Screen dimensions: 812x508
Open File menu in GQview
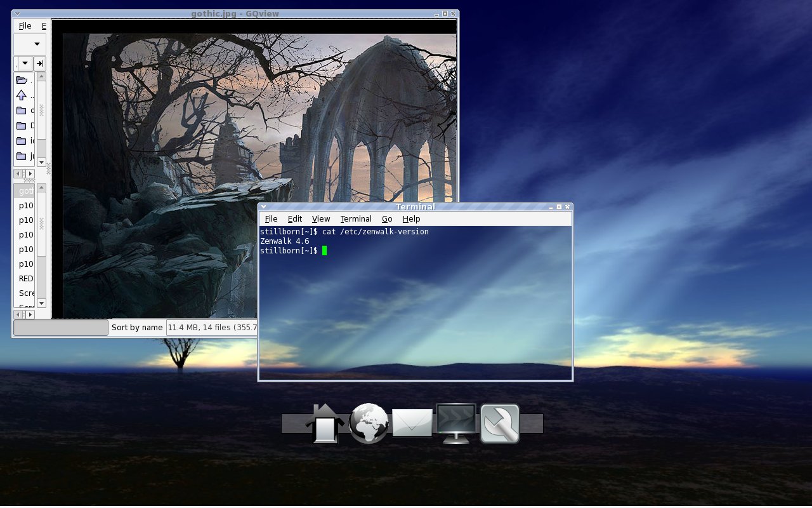coord(25,26)
